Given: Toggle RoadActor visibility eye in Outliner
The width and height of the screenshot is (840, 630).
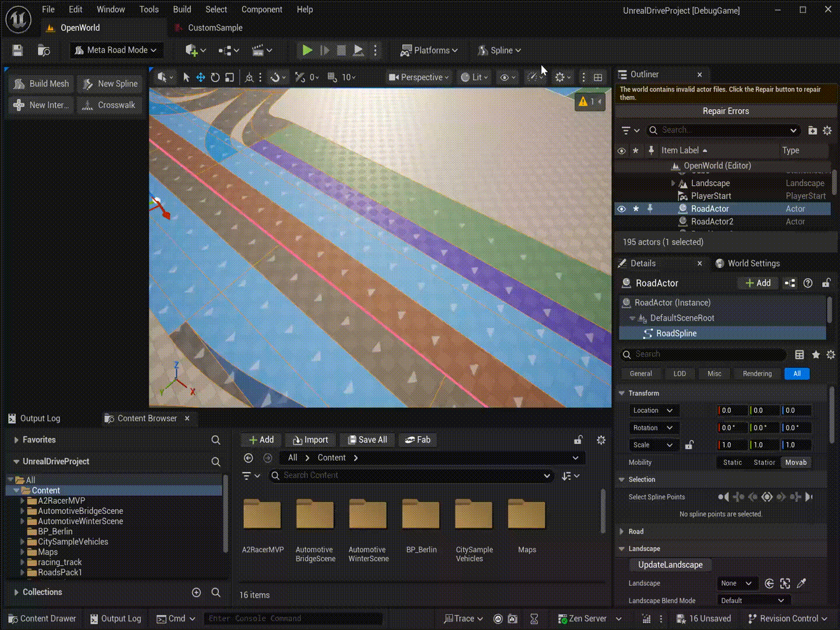Looking at the screenshot, I should [x=621, y=209].
